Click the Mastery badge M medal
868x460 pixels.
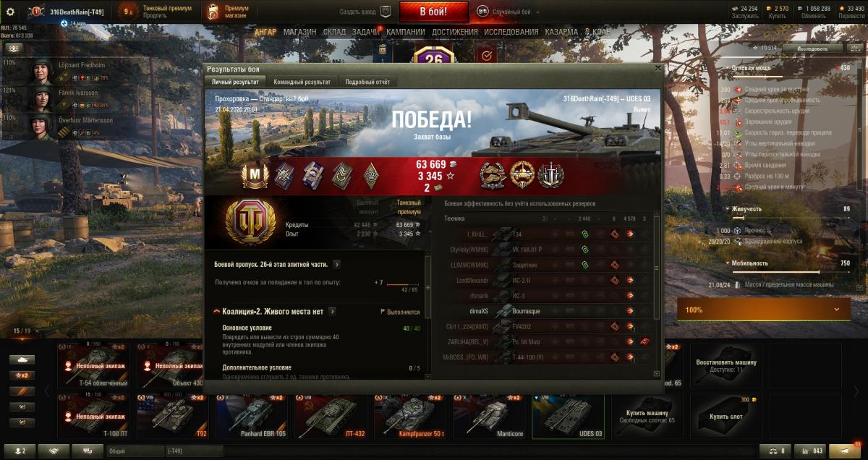pyautogui.click(x=255, y=174)
